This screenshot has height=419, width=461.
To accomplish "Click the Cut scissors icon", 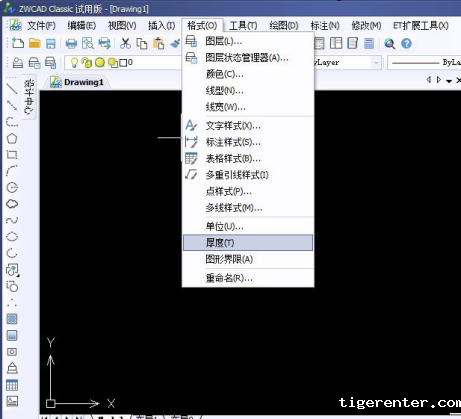I will tap(125, 44).
